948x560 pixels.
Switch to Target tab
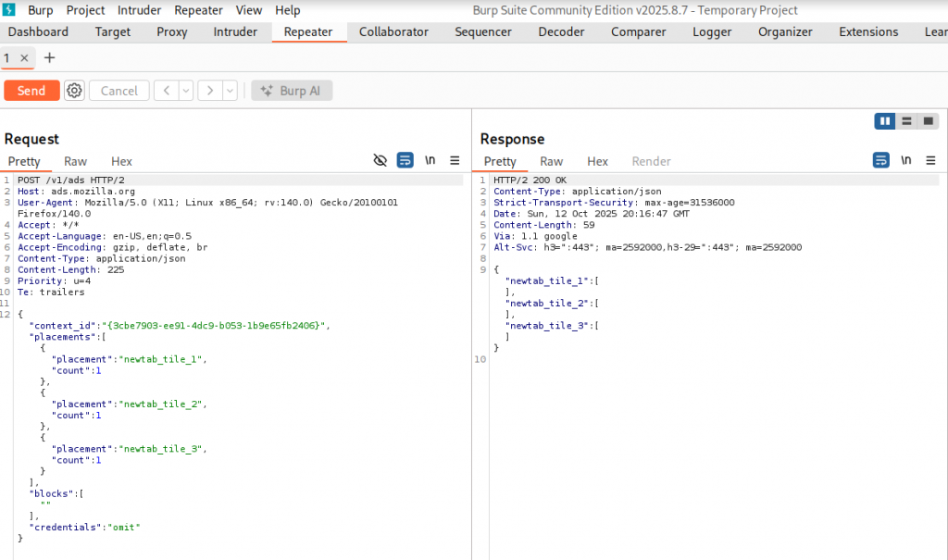(112, 32)
